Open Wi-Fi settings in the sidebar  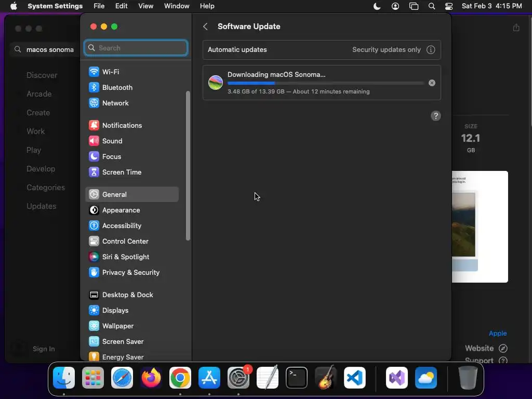pos(131,72)
